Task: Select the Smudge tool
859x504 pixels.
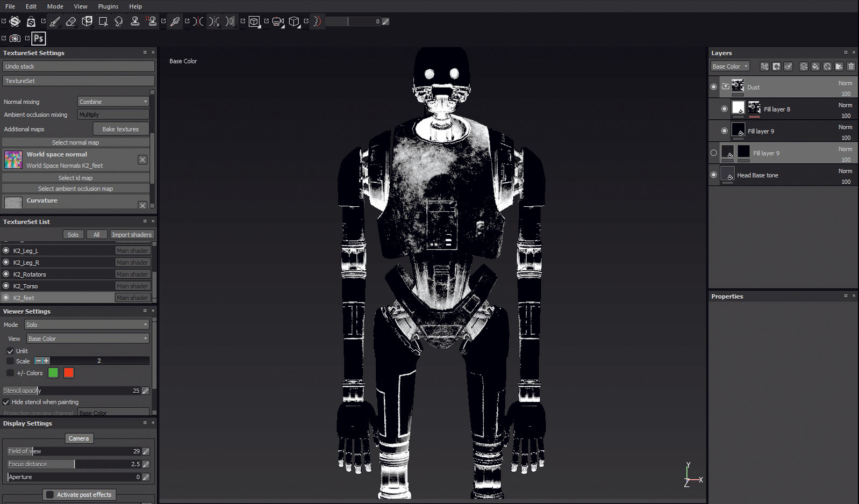Action: tap(119, 21)
